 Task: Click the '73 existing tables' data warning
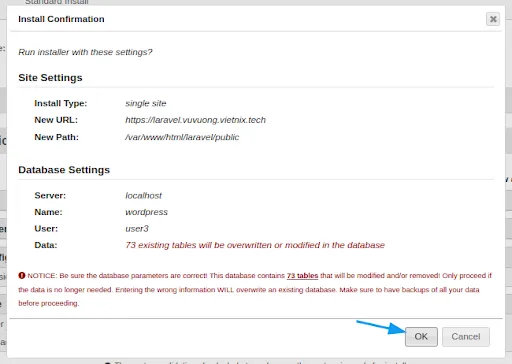click(x=255, y=245)
